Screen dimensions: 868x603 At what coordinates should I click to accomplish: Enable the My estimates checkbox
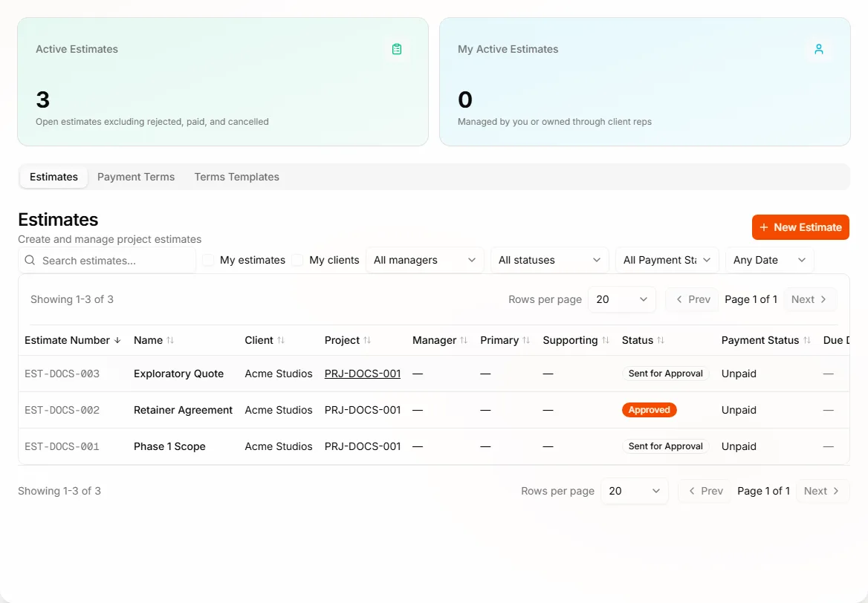208,260
